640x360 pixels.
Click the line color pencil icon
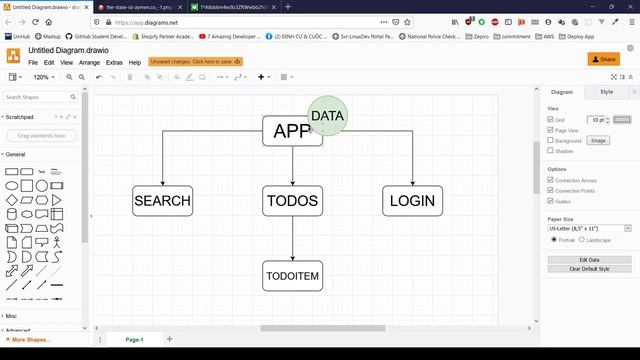189,77
